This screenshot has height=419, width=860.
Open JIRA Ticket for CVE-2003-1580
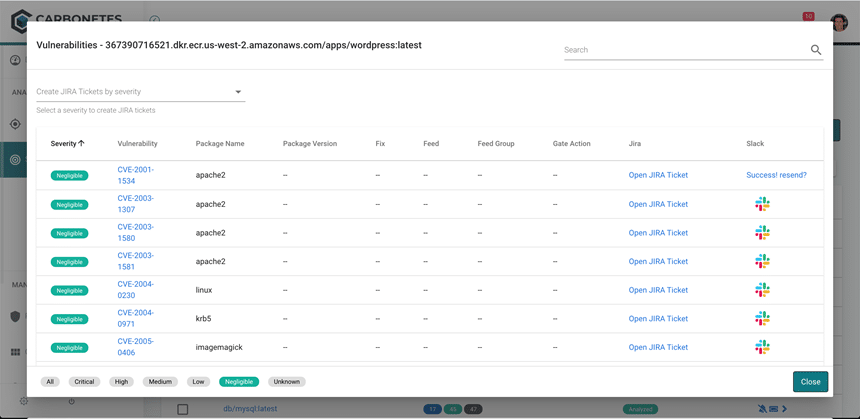coord(658,233)
